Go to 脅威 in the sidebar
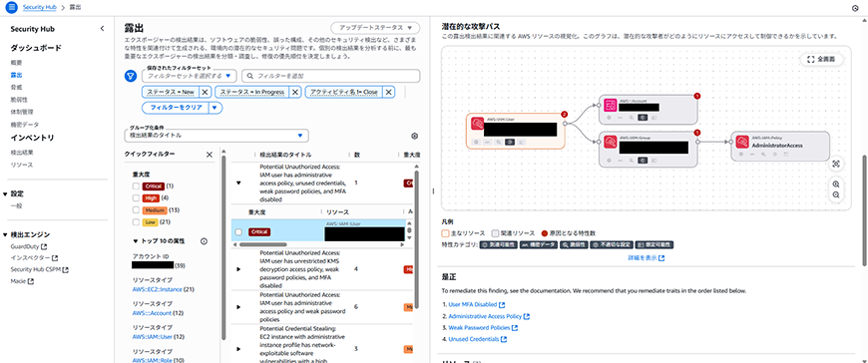868x363 pixels. pyautogui.click(x=16, y=88)
